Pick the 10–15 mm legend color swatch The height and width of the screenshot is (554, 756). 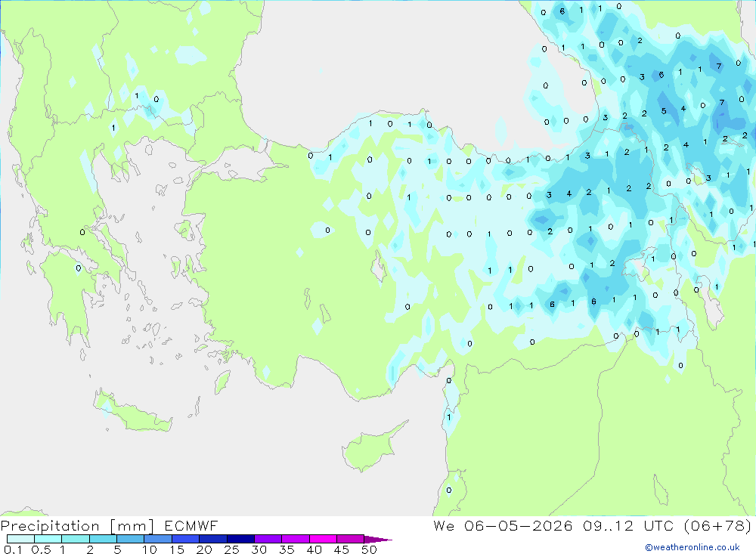tap(158, 539)
